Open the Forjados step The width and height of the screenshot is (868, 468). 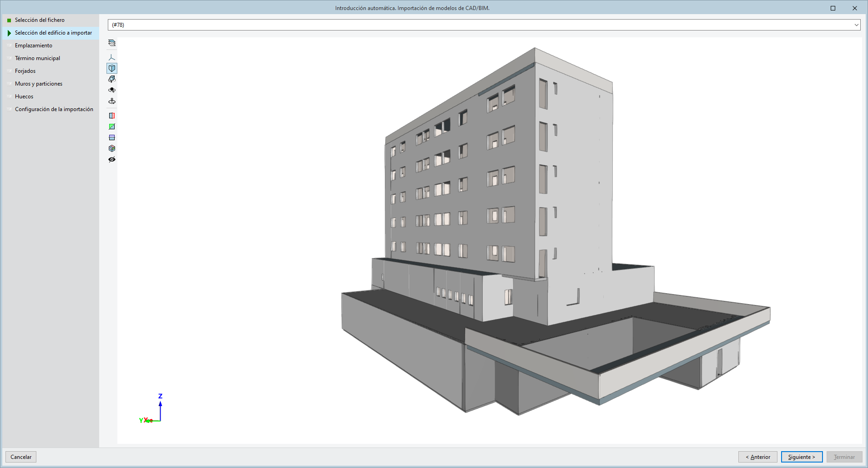pos(50,71)
